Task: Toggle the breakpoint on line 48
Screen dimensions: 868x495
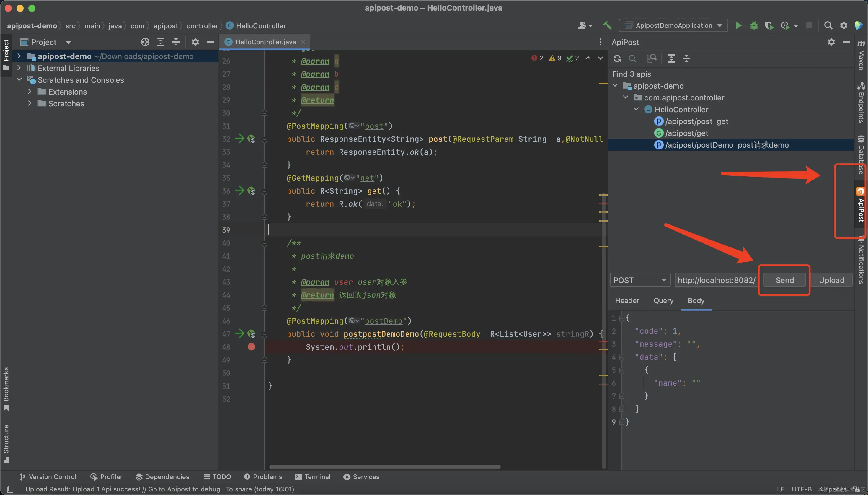Action: click(x=251, y=347)
